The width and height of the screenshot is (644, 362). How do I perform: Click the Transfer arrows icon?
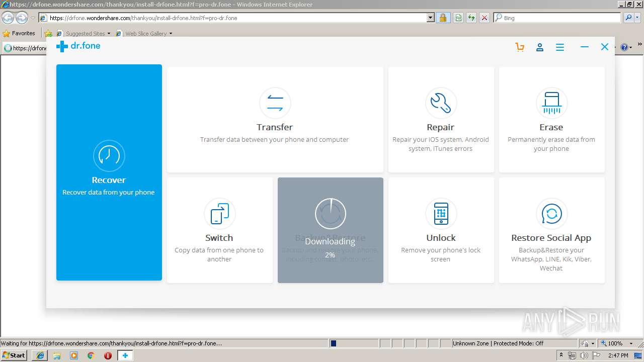tap(275, 103)
